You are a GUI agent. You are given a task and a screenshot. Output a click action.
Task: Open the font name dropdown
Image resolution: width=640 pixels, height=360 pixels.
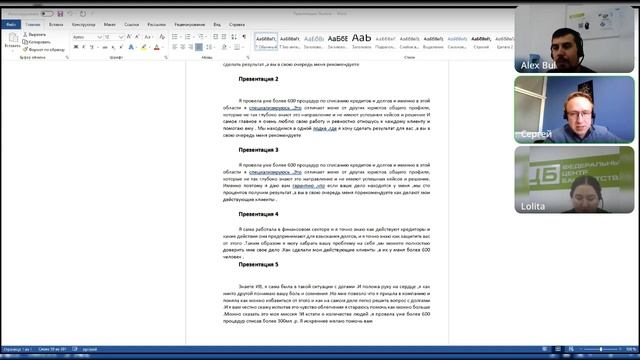click(x=99, y=37)
